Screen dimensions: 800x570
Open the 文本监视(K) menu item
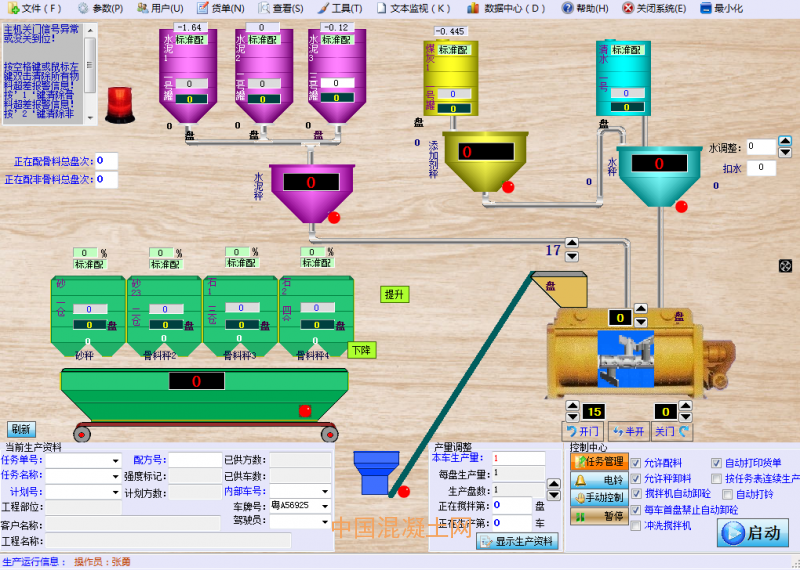tap(414, 8)
